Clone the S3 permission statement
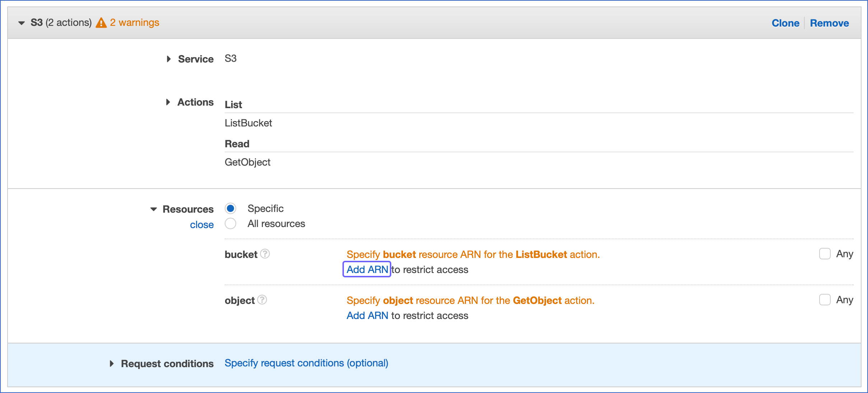Image resolution: width=868 pixels, height=393 pixels. pyautogui.click(x=785, y=23)
